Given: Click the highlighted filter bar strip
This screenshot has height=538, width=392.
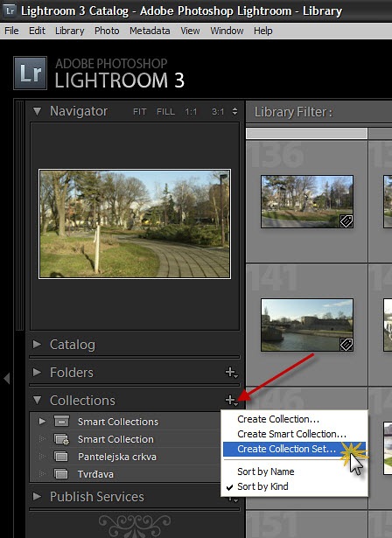Looking at the screenshot, I should click(306, 134).
